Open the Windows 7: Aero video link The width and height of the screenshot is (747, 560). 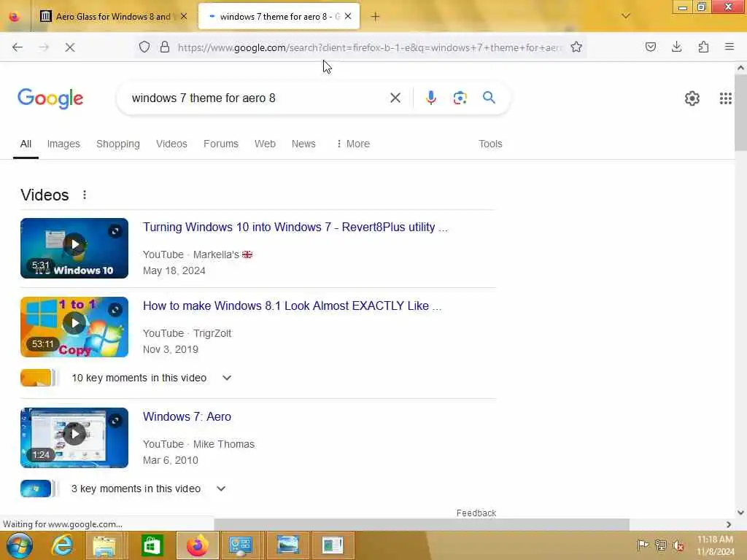pyautogui.click(x=187, y=416)
